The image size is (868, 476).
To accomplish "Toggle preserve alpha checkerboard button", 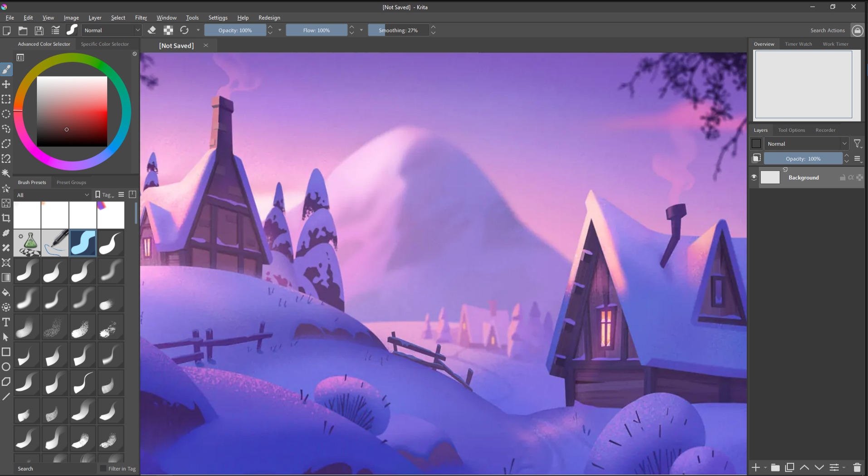I will (x=168, y=30).
